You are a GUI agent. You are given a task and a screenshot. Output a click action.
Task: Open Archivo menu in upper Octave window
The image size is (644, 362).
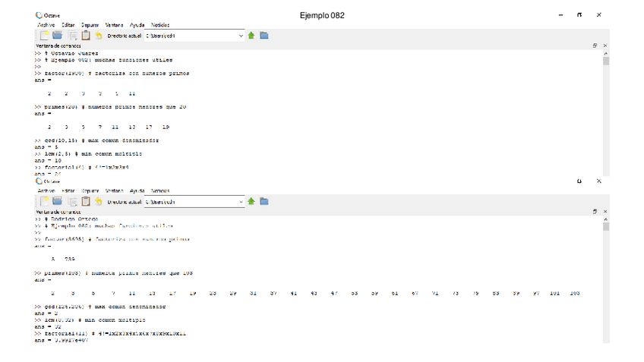(46, 24)
